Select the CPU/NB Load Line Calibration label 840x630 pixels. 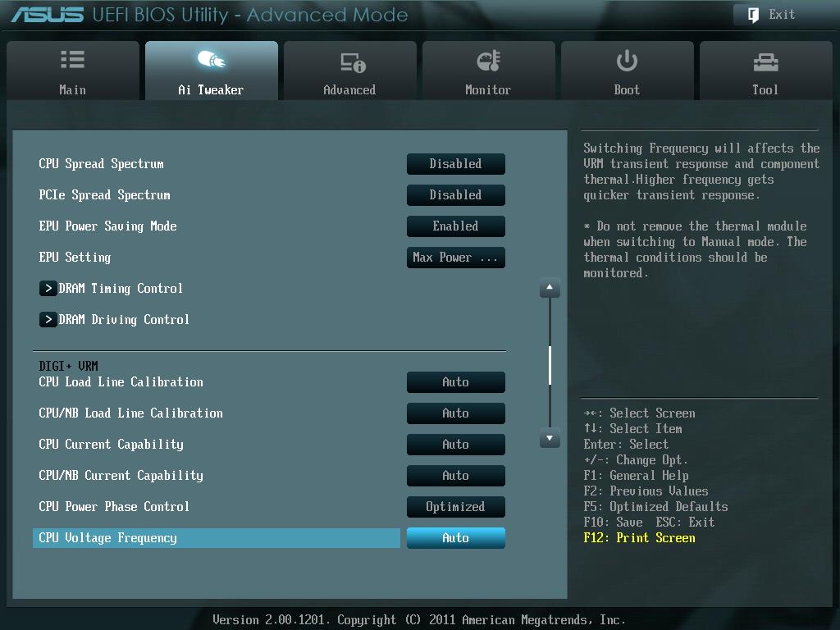tap(130, 413)
